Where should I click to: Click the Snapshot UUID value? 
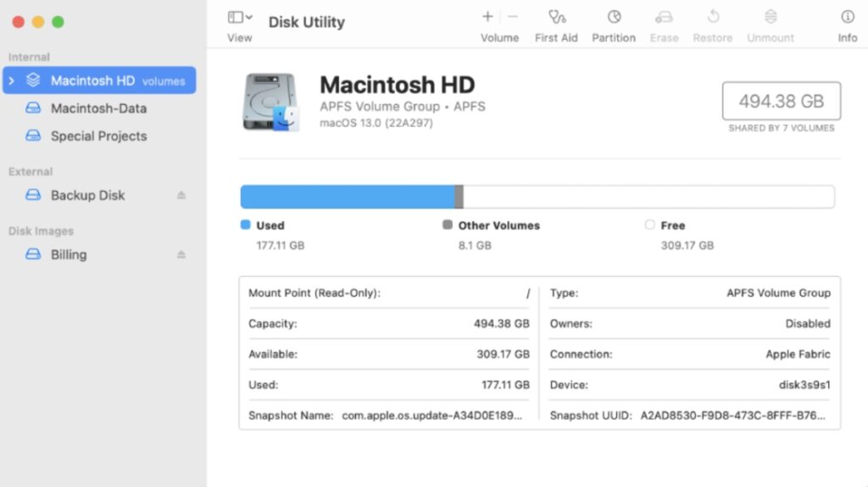tap(733, 415)
